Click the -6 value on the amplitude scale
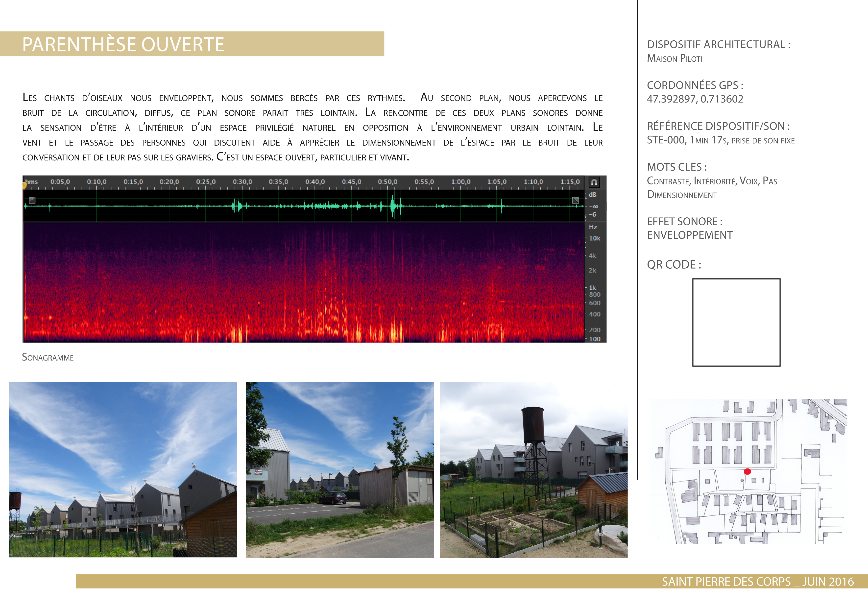 click(592, 215)
